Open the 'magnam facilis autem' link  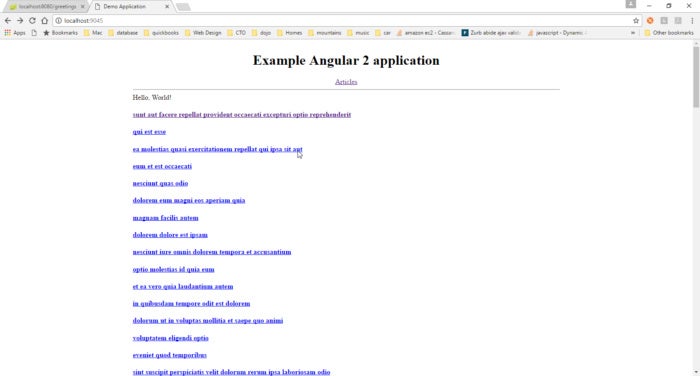165,218
